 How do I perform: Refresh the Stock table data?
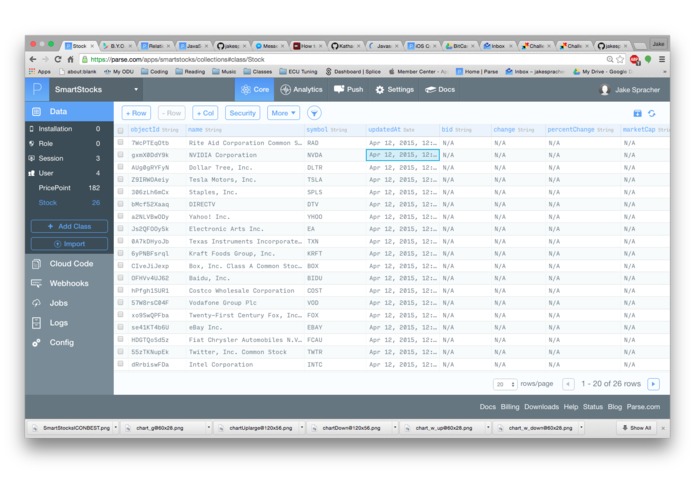point(652,113)
